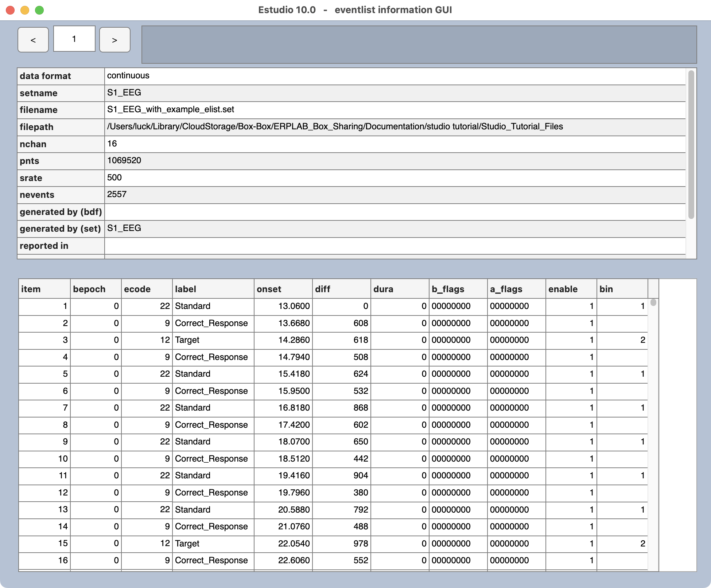
Task: Click diff value 380
Action: pyautogui.click(x=361, y=493)
